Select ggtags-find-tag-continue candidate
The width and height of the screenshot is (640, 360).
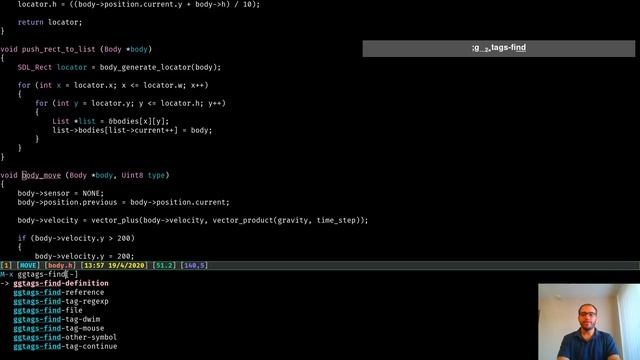65,346
